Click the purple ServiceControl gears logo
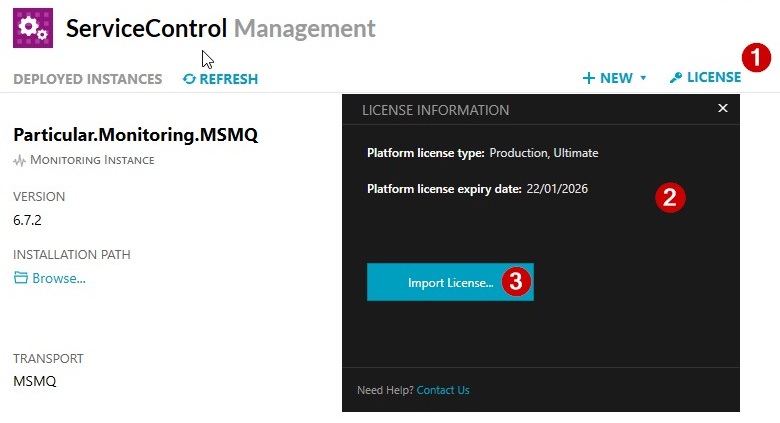 point(32,29)
